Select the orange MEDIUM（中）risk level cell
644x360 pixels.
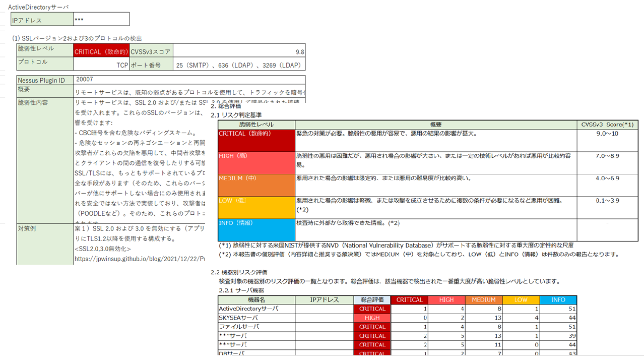256,185
